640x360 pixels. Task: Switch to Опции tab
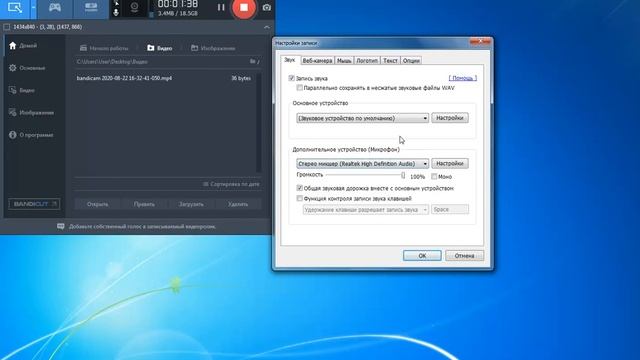click(x=411, y=61)
